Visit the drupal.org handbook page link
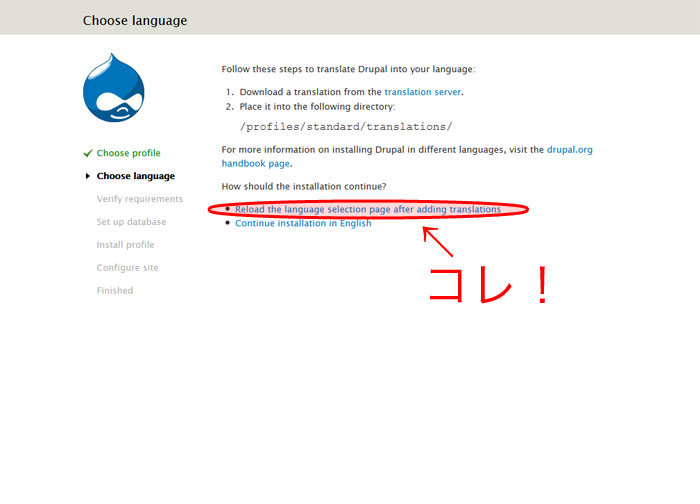 (569, 149)
